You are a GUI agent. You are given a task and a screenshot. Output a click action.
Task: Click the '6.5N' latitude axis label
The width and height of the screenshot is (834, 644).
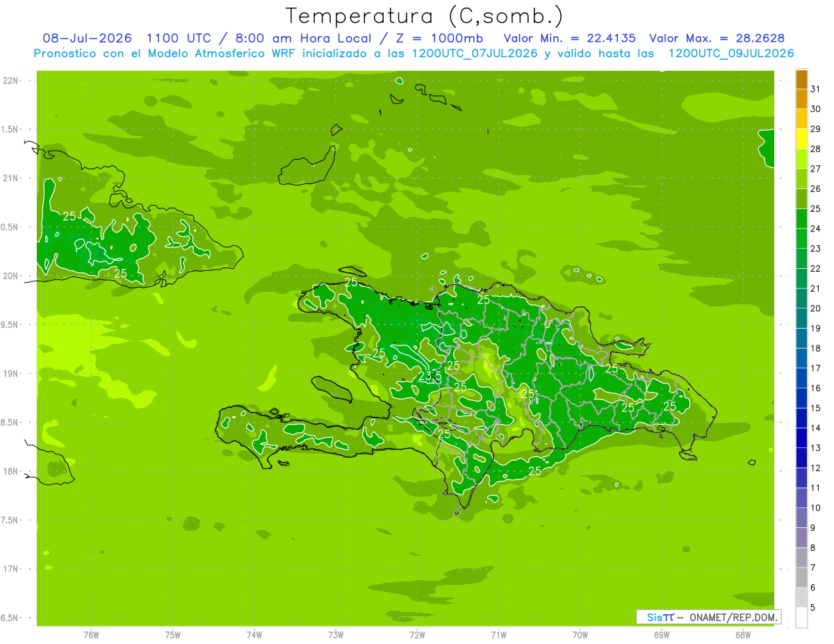[x=10, y=618]
